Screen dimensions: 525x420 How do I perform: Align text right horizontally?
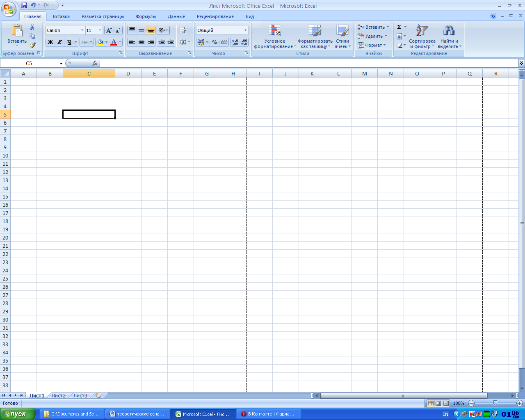(x=151, y=42)
